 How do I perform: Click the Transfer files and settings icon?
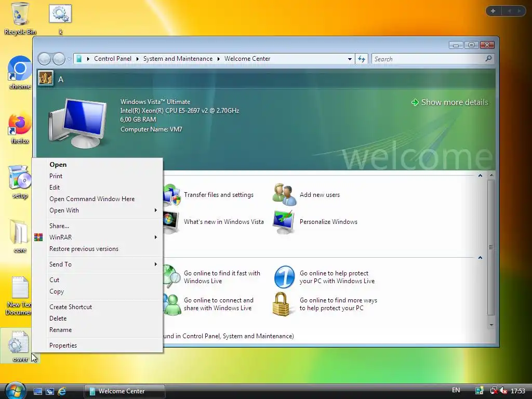[171, 195]
